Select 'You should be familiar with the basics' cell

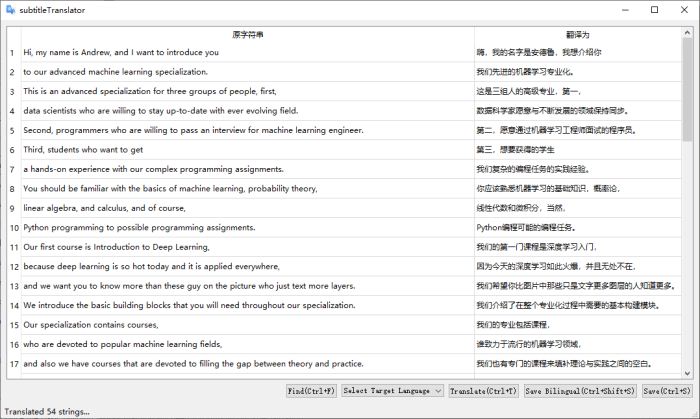248,188
